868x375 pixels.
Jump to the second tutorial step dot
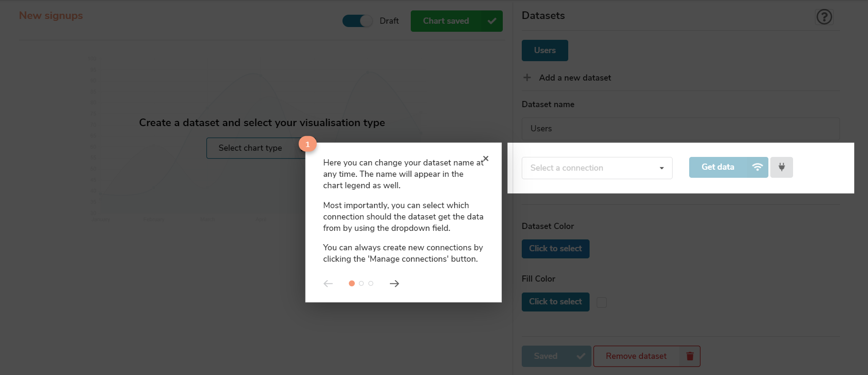tap(361, 284)
